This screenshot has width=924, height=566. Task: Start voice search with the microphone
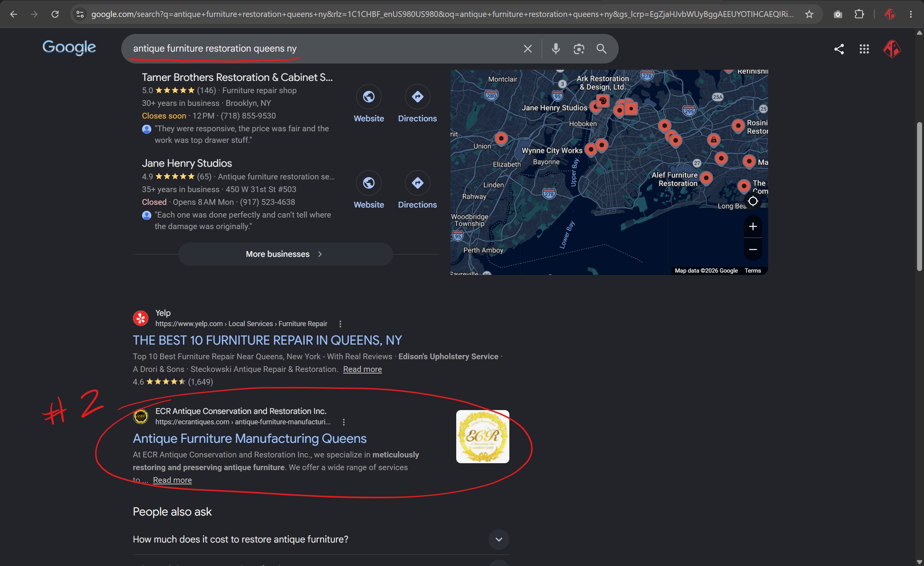(x=556, y=49)
